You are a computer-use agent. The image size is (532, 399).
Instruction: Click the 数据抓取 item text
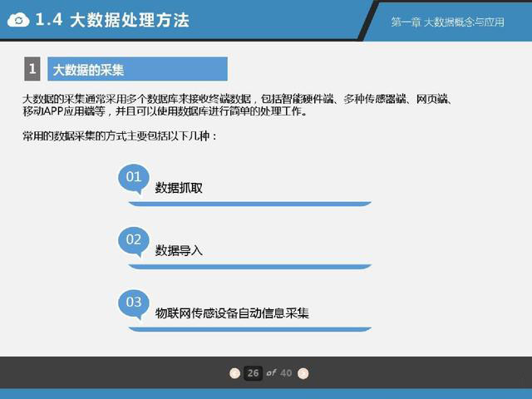click(179, 188)
